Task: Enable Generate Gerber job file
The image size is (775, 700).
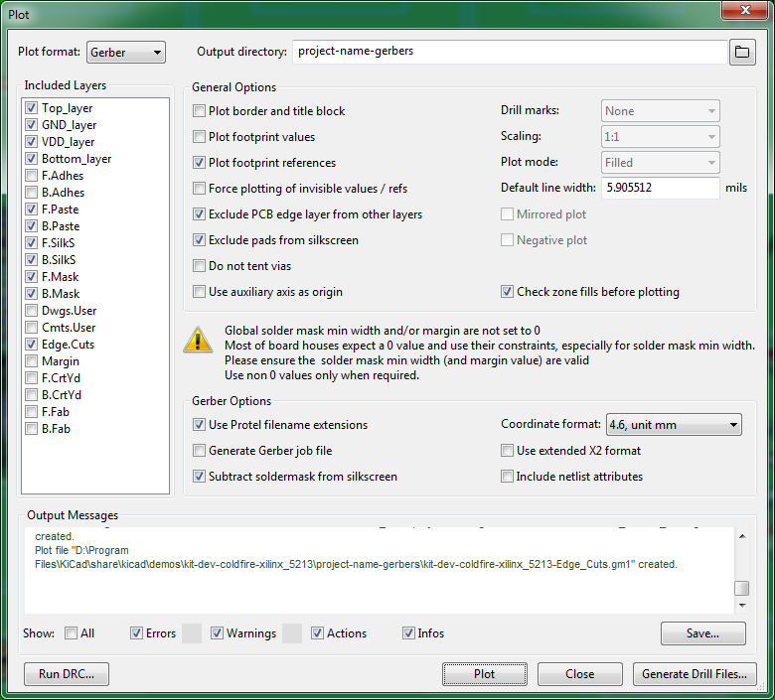Action: pyautogui.click(x=200, y=451)
